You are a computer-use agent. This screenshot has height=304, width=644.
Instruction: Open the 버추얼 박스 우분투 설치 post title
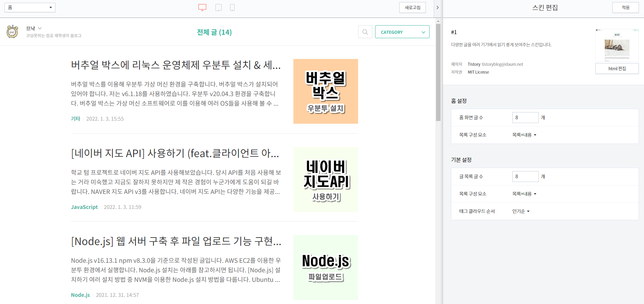(176, 65)
